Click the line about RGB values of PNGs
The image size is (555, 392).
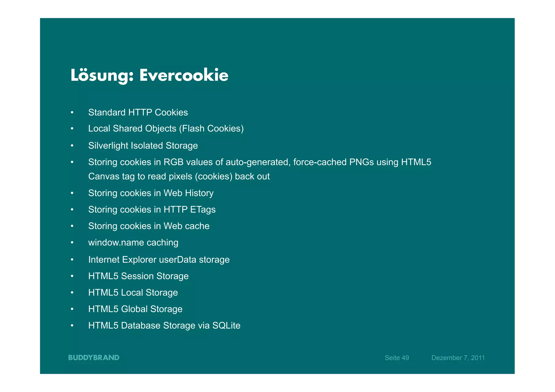260,162
